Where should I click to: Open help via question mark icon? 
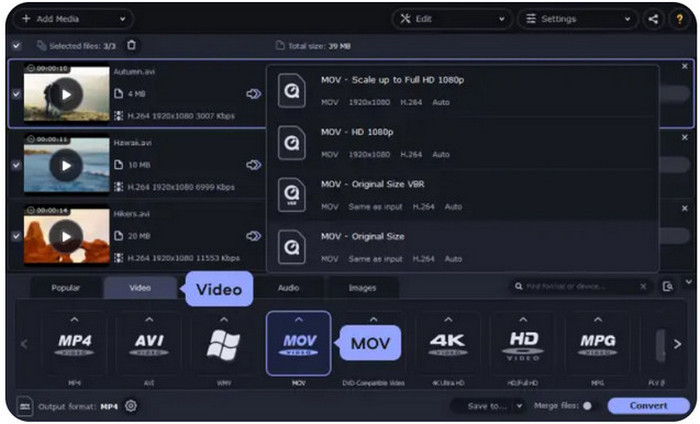pos(679,19)
